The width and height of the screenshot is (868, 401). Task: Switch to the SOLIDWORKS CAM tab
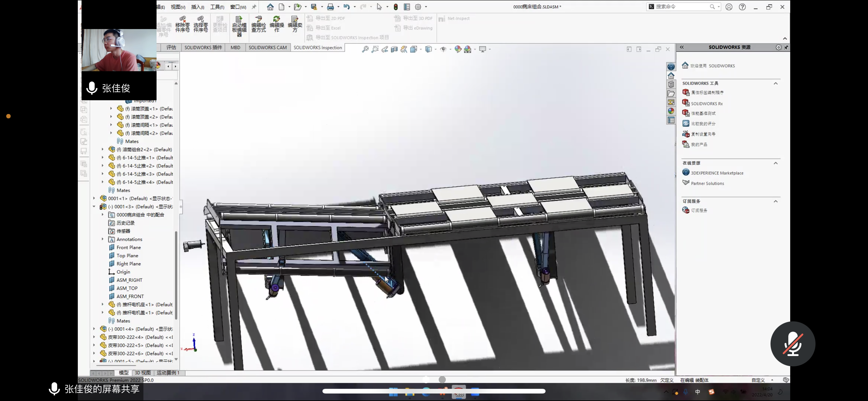267,47
